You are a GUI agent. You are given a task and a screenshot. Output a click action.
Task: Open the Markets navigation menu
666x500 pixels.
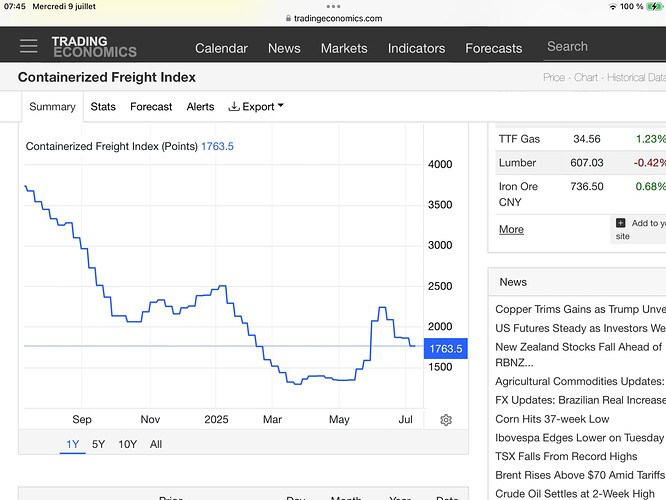(344, 48)
